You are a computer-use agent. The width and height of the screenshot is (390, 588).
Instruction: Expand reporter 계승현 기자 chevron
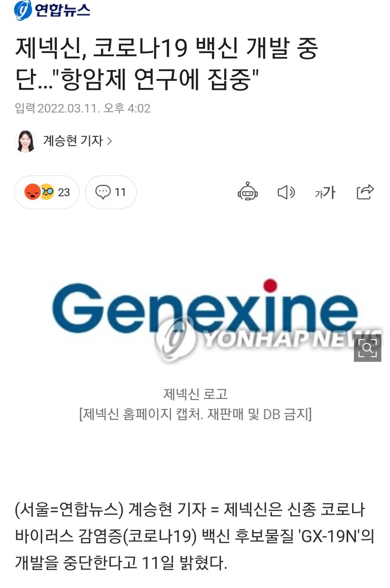(x=109, y=141)
